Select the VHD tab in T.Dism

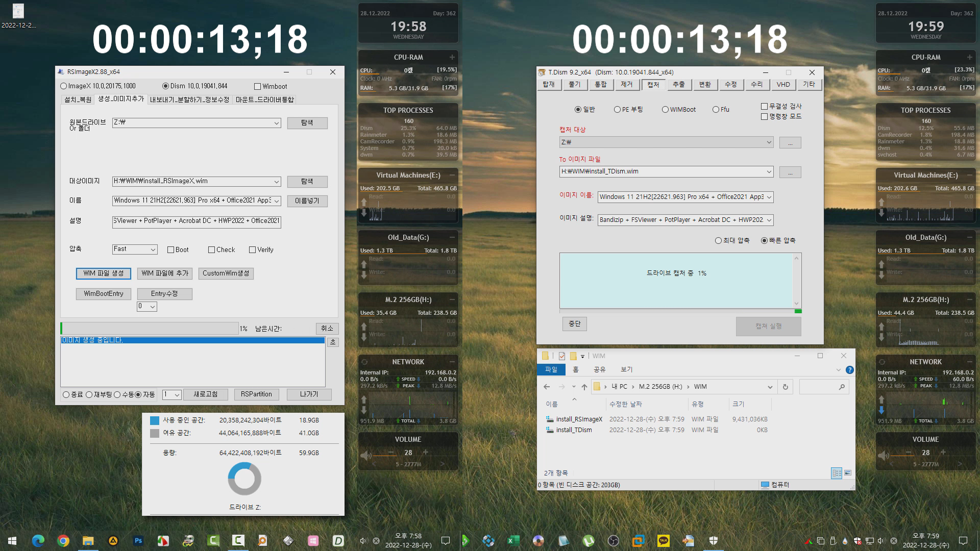click(783, 85)
